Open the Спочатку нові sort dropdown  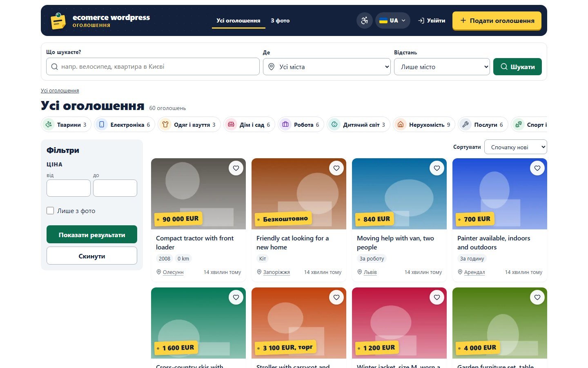[x=515, y=147]
